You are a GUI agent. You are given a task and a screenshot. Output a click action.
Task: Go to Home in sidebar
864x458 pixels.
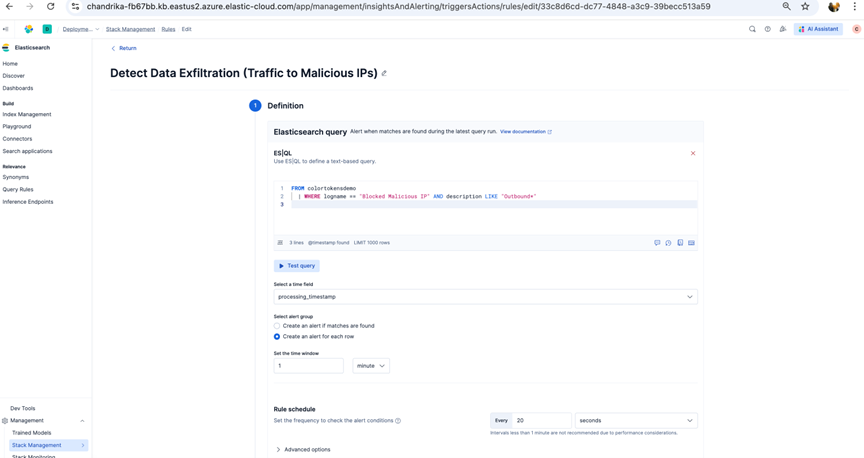point(10,64)
